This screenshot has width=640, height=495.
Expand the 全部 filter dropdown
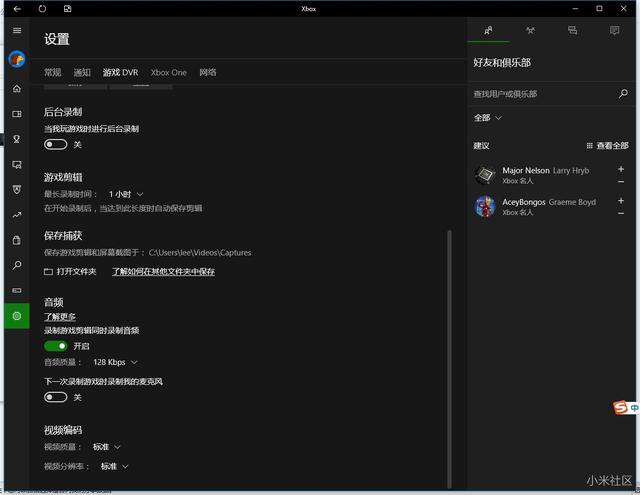(487, 118)
